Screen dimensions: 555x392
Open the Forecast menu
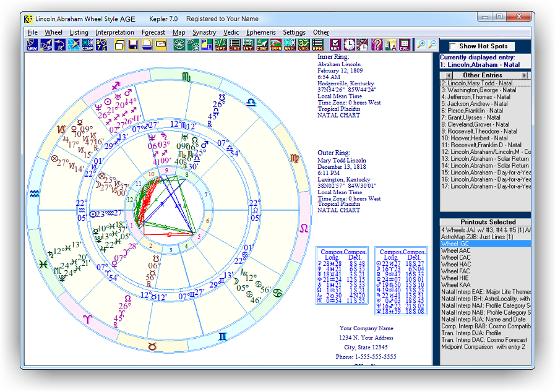pos(153,32)
